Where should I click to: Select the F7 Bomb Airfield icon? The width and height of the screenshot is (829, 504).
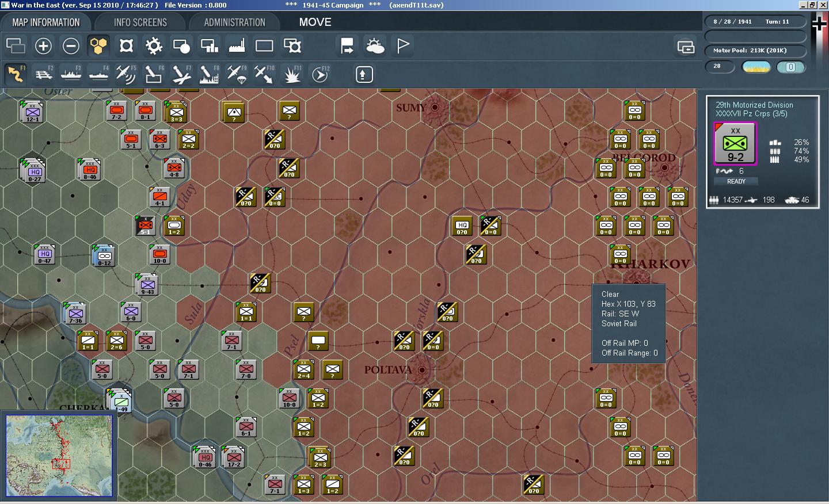click(181, 74)
